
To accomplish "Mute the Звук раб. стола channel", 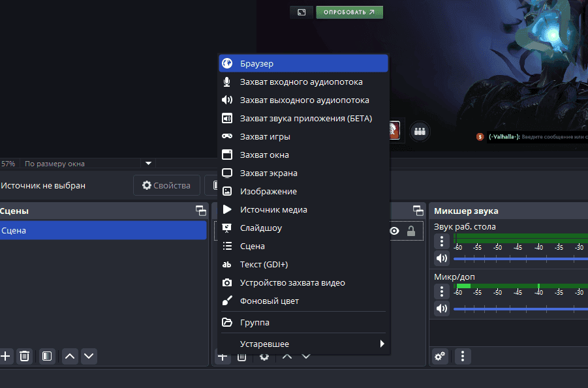I will (442, 258).
